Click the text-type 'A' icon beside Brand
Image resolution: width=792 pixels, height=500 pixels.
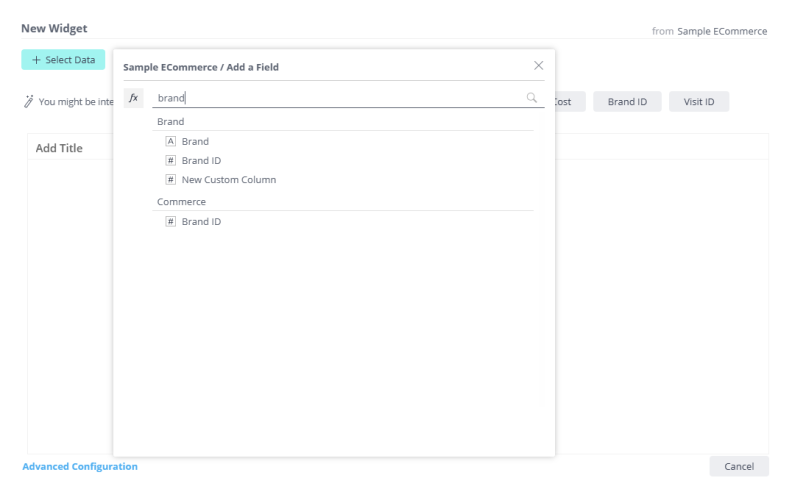pos(170,142)
